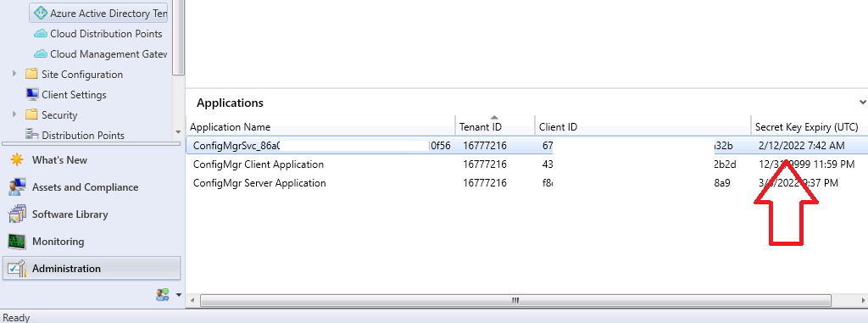Open Distribution Points node

coord(83,135)
